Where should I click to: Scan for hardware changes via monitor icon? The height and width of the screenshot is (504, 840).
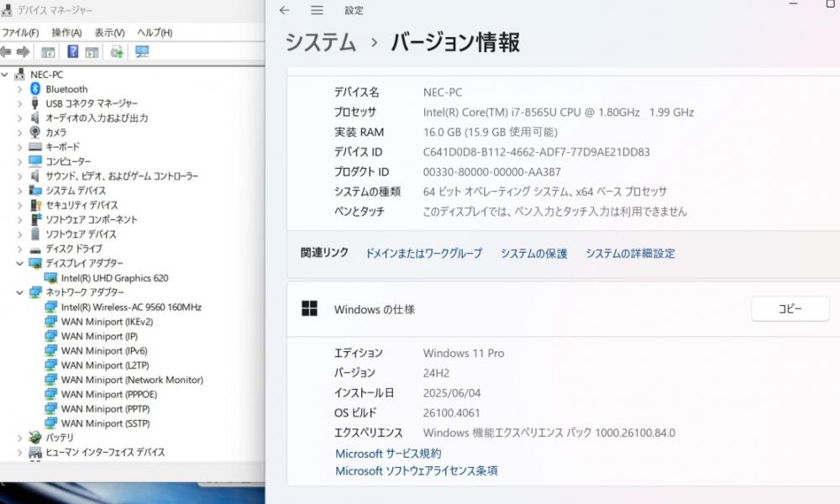[x=142, y=52]
